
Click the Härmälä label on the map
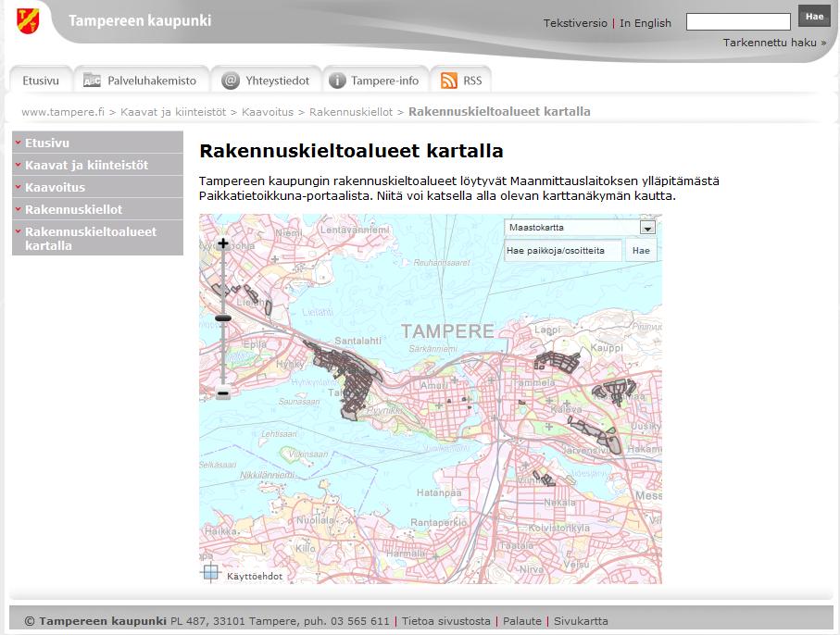(406, 554)
